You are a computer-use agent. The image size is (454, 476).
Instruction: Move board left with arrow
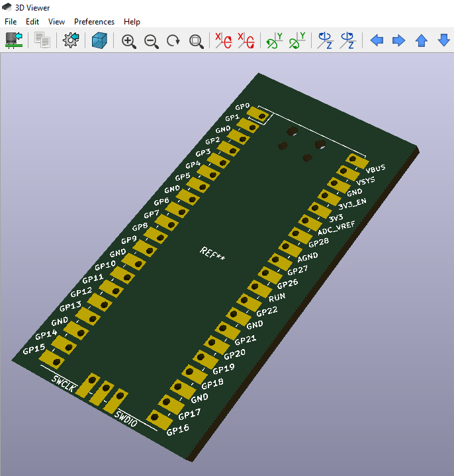tap(377, 41)
